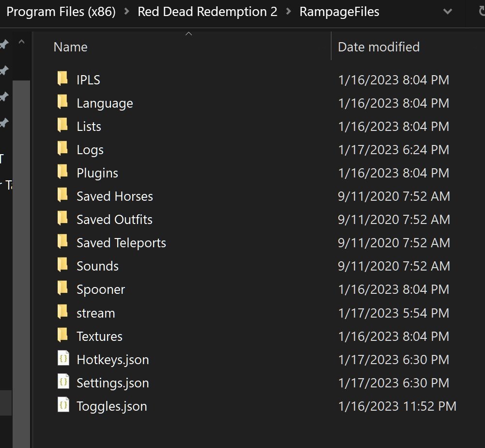485x448 pixels.
Task: Select the Logs folder name
Action: [90, 150]
